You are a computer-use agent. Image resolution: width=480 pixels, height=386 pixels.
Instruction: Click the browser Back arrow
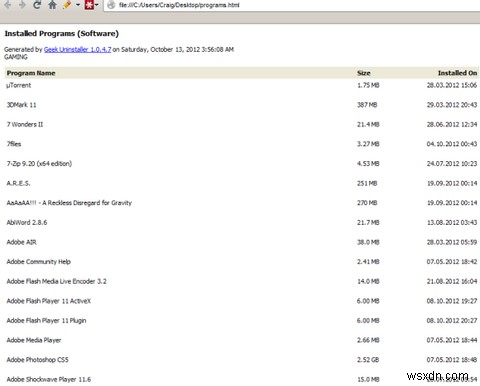(8, 5)
